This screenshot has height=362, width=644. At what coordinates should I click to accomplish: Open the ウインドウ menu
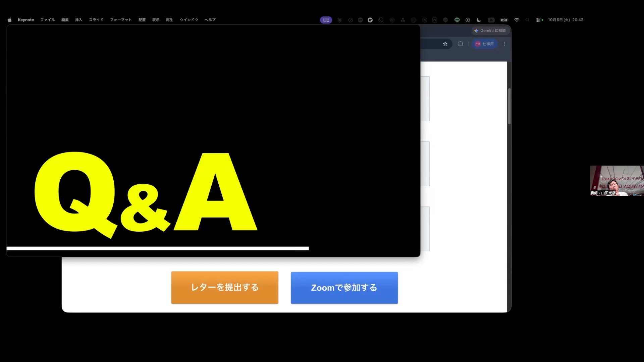click(x=189, y=20)
